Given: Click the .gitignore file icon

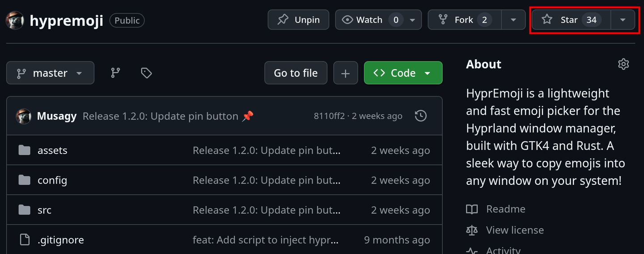Looking at the screenshot, I should (25, 240).
